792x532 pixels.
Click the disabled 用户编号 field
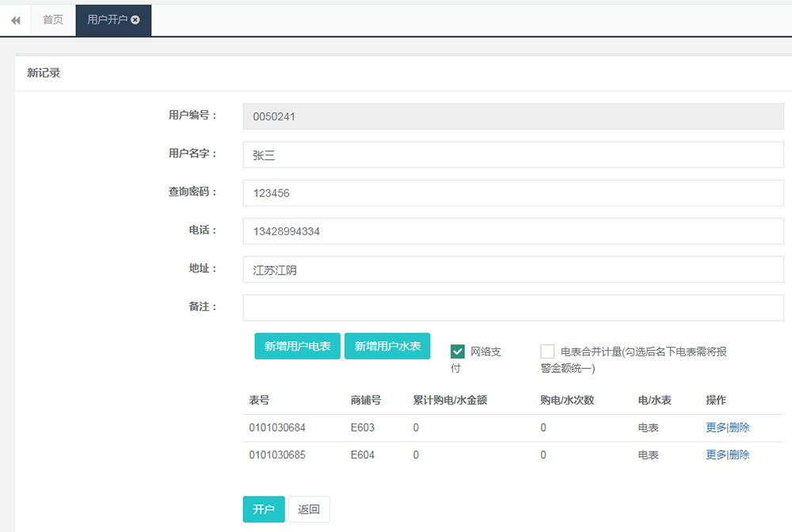(513, 117)
